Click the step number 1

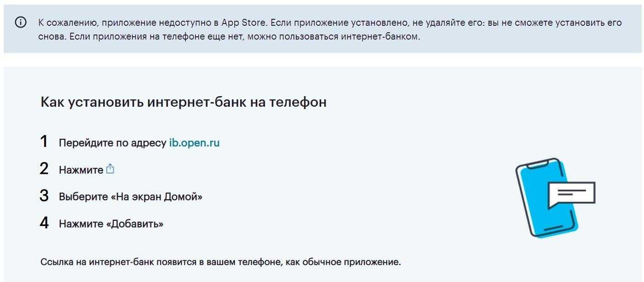click(x=44, y=142)
